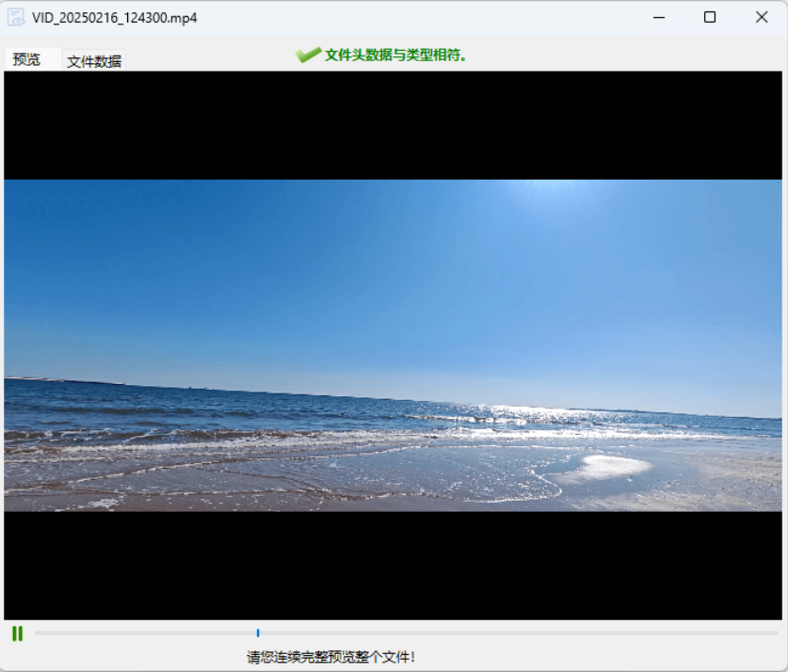Click the green checkmark status icon

click(308, 55)
